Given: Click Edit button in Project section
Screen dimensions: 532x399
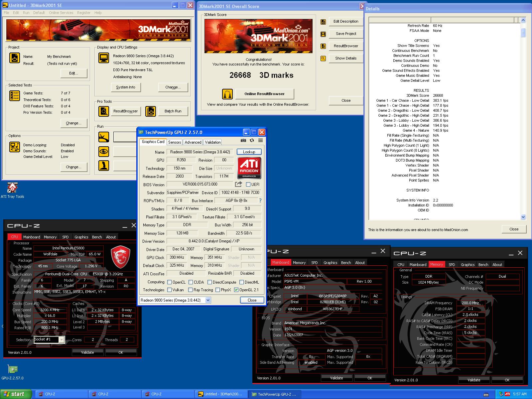Looking at the screenshot, I should [x=73, y=73].
